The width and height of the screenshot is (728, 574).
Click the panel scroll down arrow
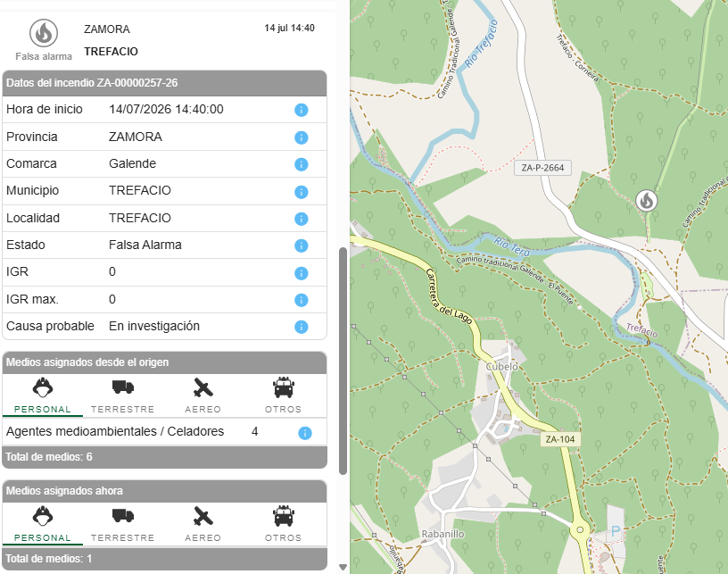[343, 567]
